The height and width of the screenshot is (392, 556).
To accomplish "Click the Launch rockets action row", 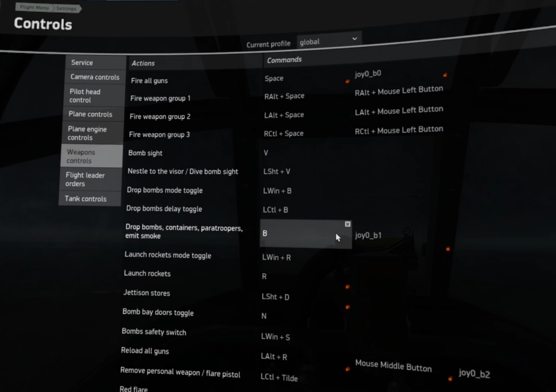I will (x=147, y=274).
